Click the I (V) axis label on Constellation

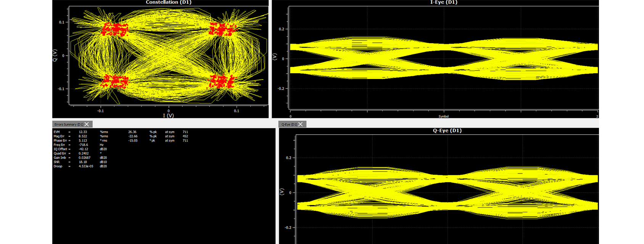coord(168,116)
